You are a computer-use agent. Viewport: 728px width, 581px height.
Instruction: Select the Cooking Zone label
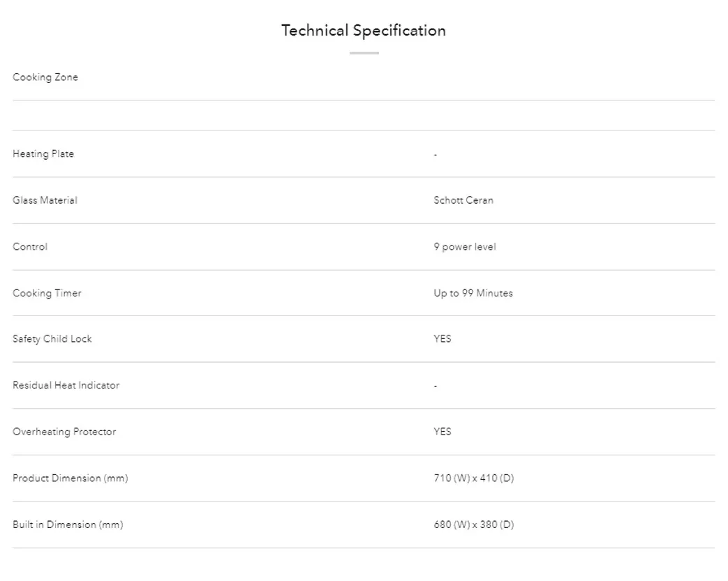click(45, 77)
